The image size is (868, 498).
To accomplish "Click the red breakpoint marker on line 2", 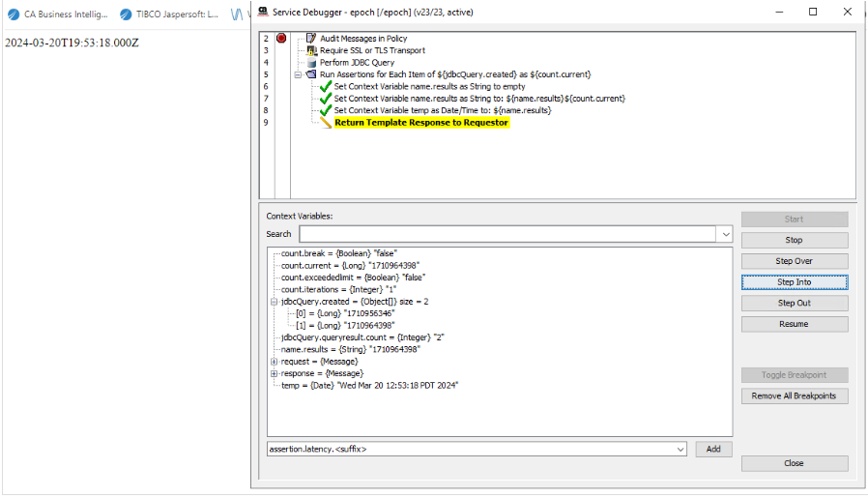I will [x=281, y=39].
